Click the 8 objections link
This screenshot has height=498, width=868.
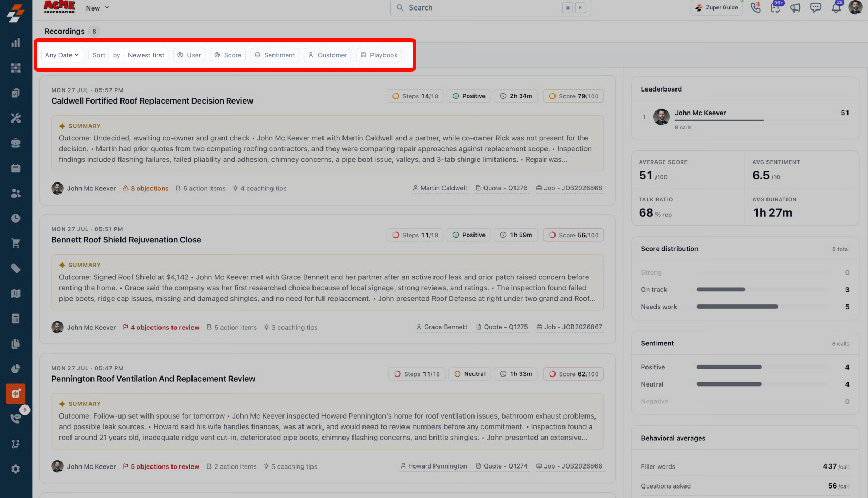[146, 188]
